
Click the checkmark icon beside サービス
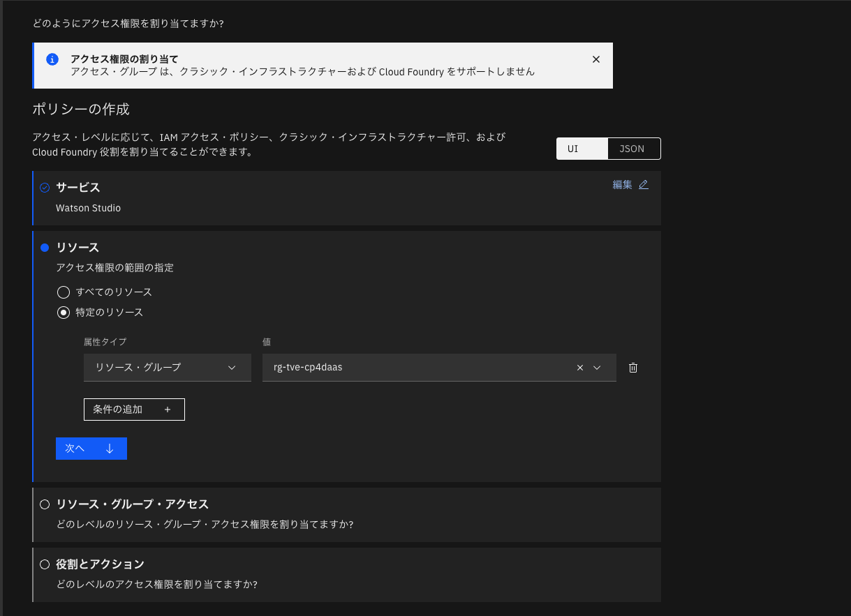click(x=44, y=187)
